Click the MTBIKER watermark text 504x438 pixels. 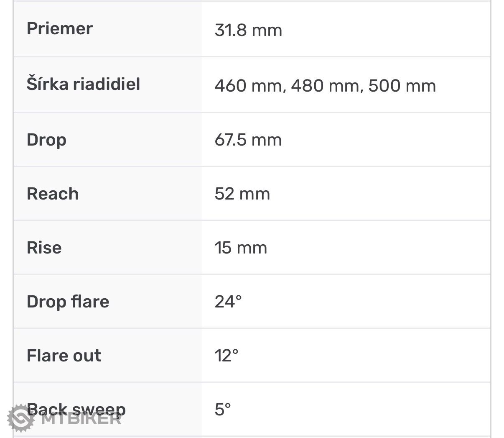click(x=81, y=419)
